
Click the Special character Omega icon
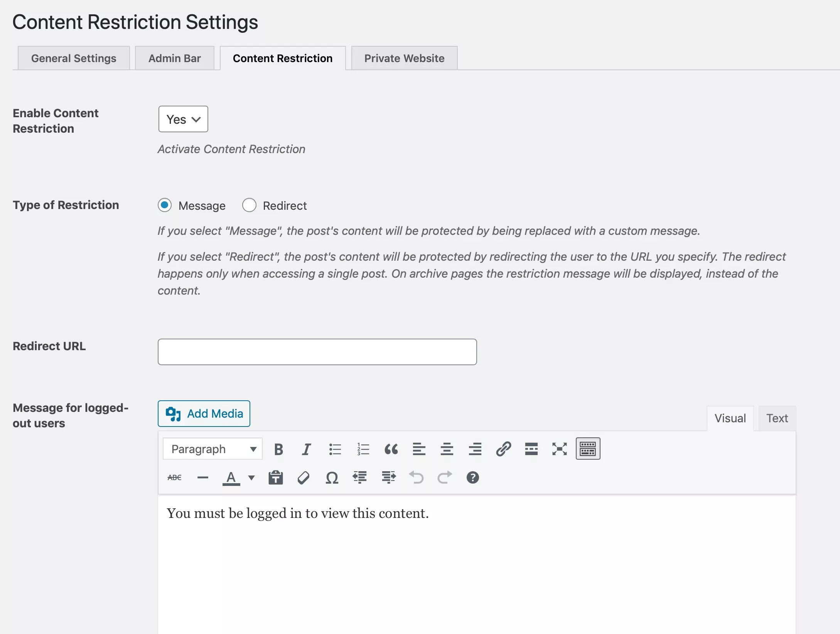coord(332,477)
